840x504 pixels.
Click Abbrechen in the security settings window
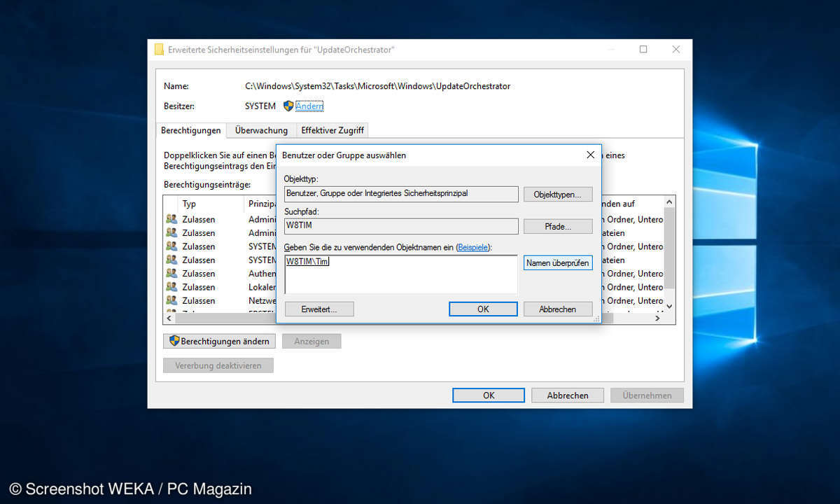[568, 395]
